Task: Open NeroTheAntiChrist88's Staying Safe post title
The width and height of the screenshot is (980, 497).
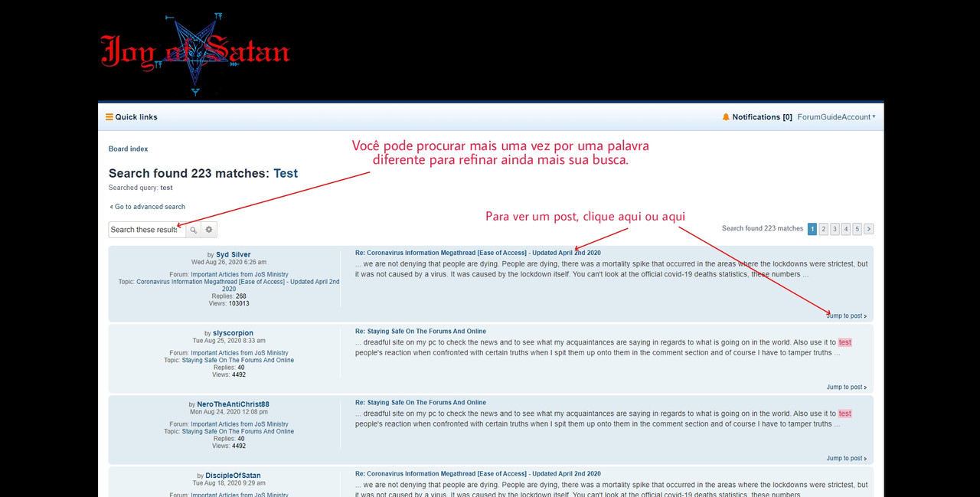Action: tap(420, 403)
